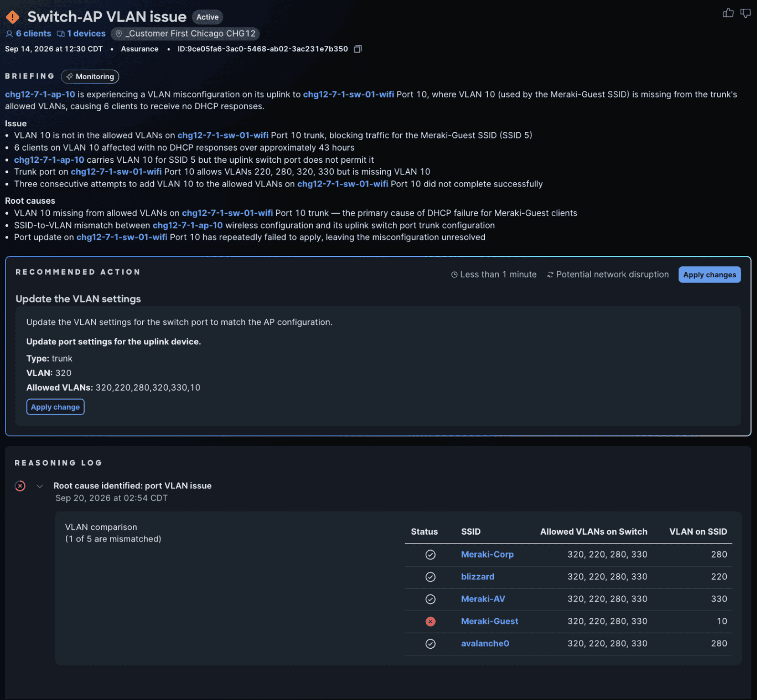This screenshot has height=700, width=757.
Task: Open switch link in 'Three consecutive attempts' bullet
Action: pyautogui.click(x=343, y=184)
